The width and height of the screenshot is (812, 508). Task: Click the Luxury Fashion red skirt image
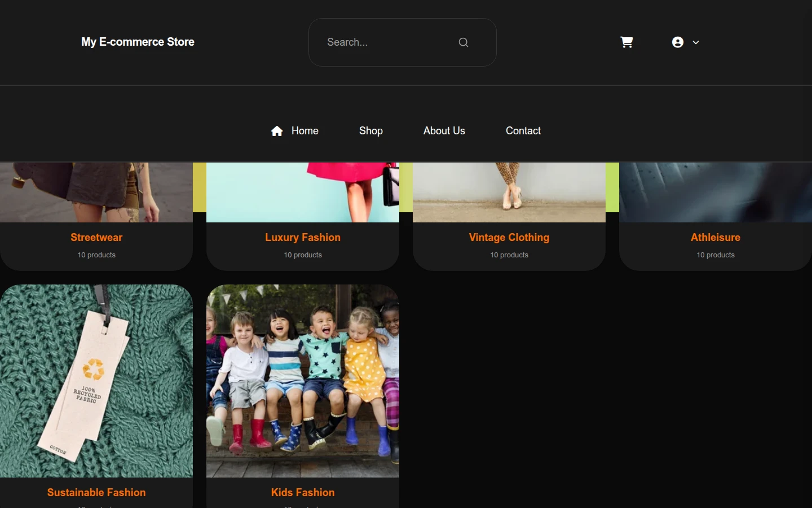click(303, 192)
